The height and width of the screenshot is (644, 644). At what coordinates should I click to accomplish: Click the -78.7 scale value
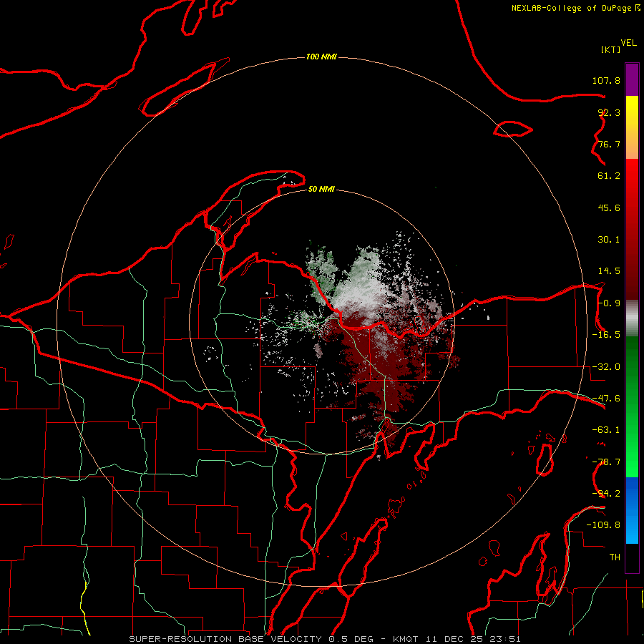pos(606,462)
